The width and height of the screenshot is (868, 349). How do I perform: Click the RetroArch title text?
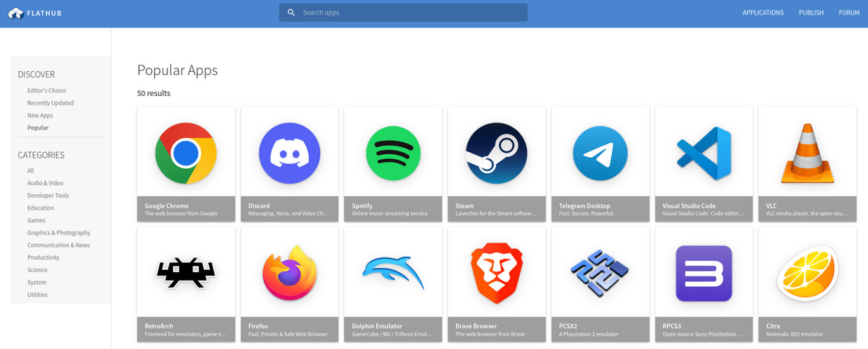tap(159, 326)
